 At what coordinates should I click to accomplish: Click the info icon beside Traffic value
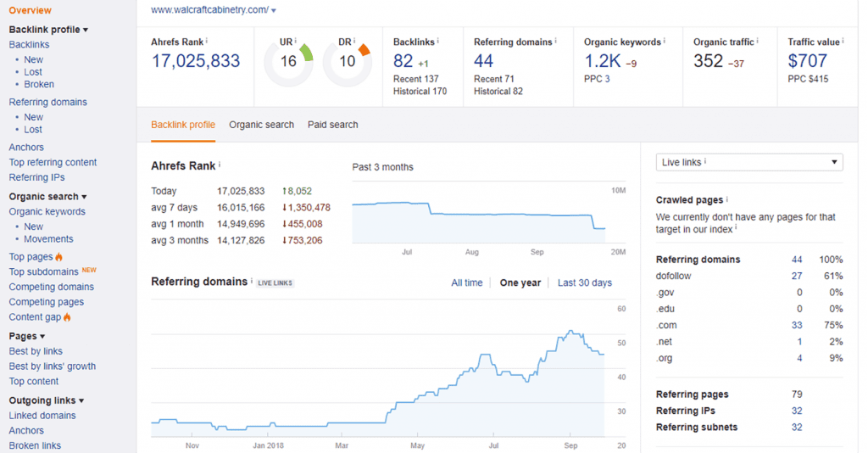(843, 41)
